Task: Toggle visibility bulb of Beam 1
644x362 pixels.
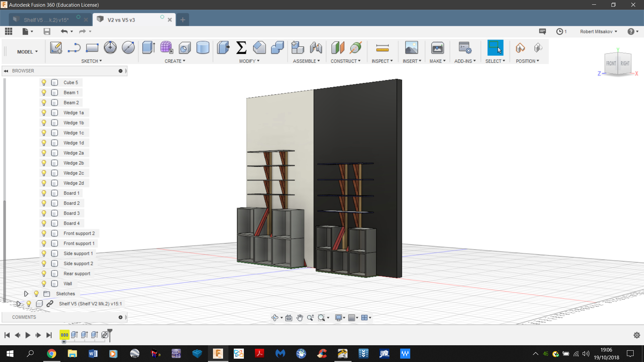Action: (44, 93)
